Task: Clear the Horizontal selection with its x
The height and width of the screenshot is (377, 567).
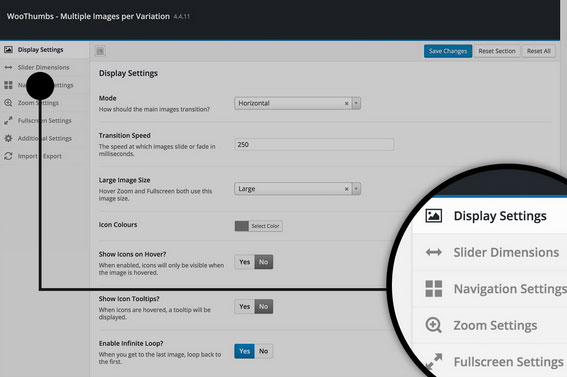Action: (x=346, y=103)
